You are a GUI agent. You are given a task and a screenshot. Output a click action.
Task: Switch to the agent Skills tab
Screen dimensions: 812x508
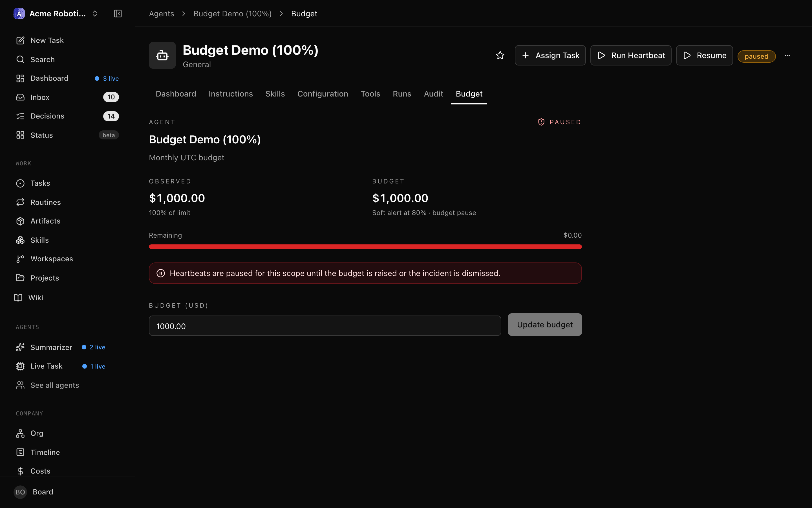(275, 94)
